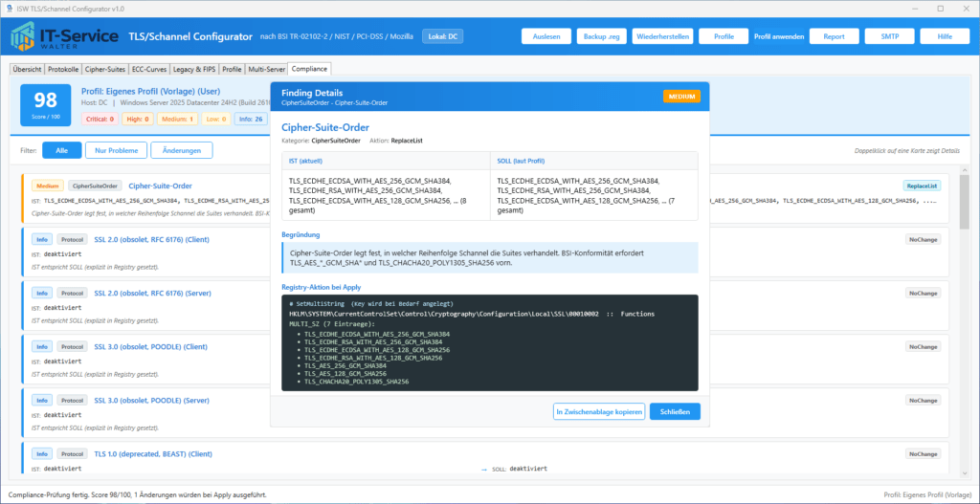The height and width of the screenshot is (504, 980).
Task: Click the Lokal: DC badge
Action: [x=442, y=36]
